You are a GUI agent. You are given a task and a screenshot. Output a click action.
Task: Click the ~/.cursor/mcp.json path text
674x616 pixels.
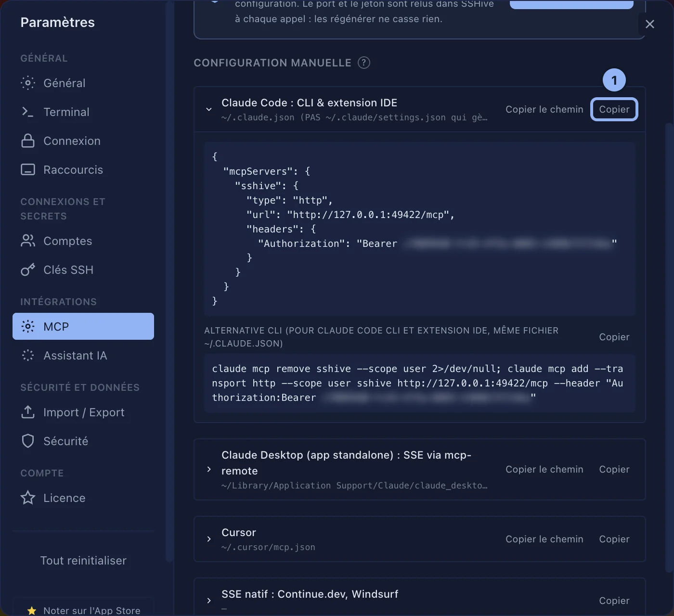(x=268, y=547)
